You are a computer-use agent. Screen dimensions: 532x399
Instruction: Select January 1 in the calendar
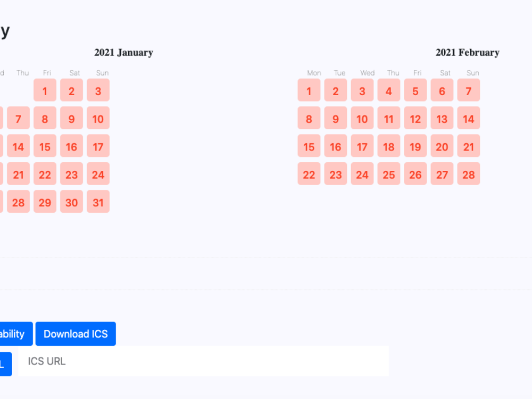tap(45, 90)
